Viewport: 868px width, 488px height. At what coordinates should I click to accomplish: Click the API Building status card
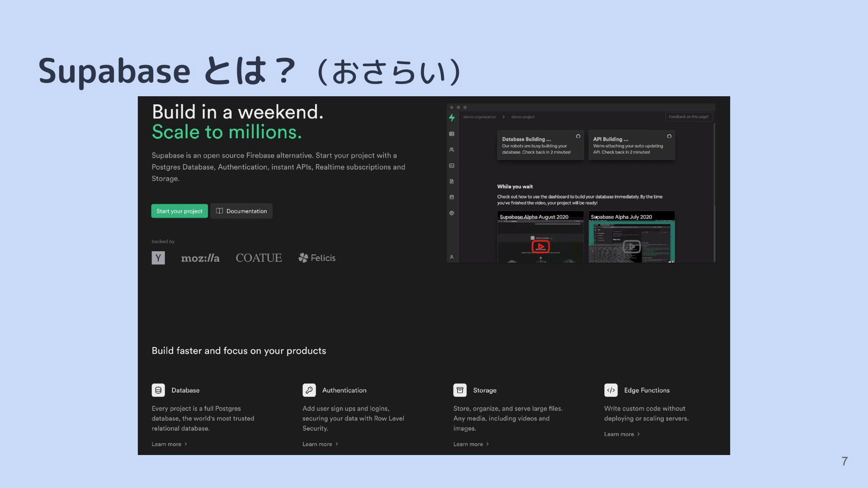(x=632, y=145)
